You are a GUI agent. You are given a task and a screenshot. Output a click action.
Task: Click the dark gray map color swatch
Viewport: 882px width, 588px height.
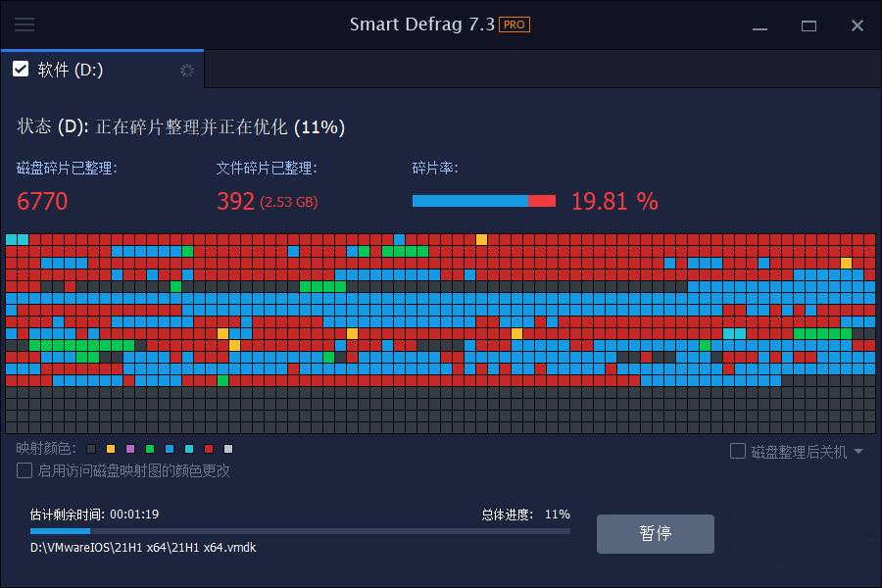click(x=91, y=449)
